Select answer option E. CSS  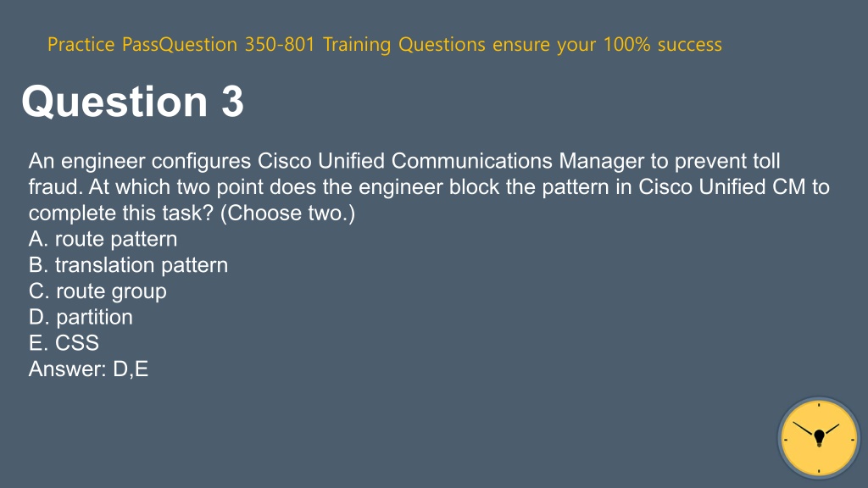[x=64, y=343]
